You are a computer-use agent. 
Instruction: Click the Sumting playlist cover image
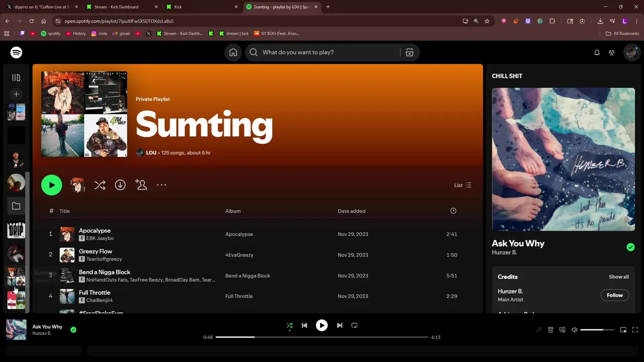coord(84,114)
